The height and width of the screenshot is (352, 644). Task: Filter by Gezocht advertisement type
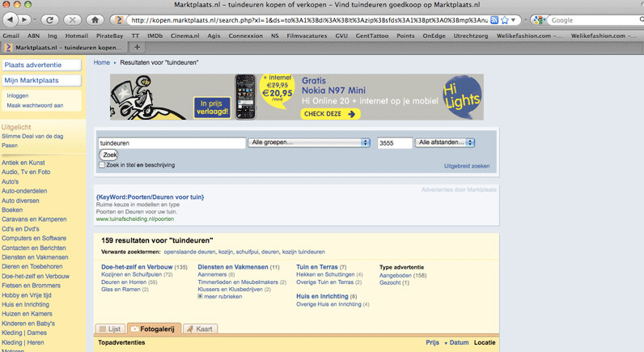tap(390, 282)
